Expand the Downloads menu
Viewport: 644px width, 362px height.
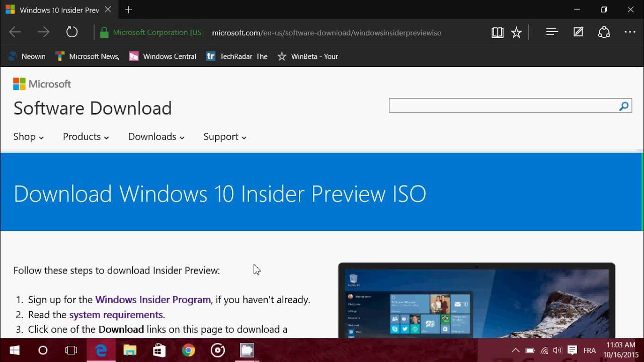pyautogui.click(x=156, y=137)
